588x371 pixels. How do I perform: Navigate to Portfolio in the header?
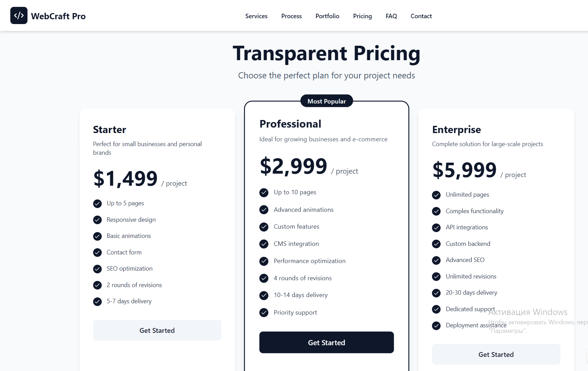327,16
